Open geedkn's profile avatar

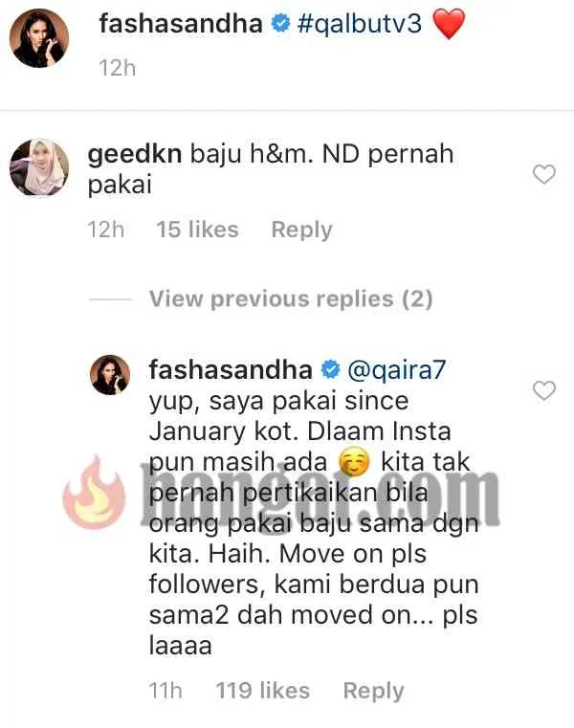[39, 167]
